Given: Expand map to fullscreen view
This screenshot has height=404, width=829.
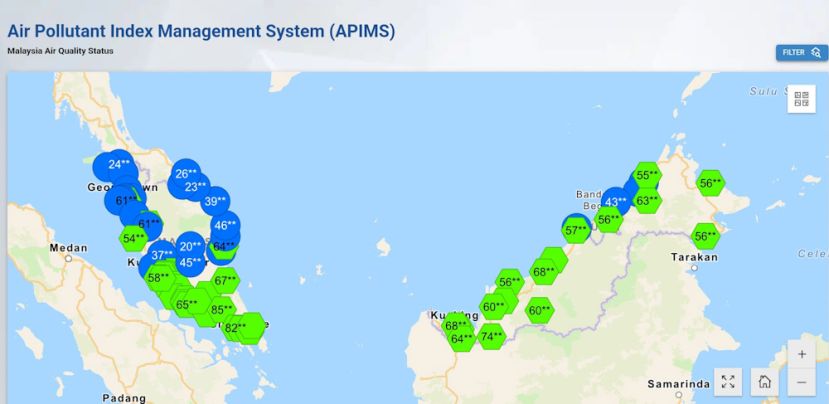Looking at the screenshot, I should tap(728, 382).
